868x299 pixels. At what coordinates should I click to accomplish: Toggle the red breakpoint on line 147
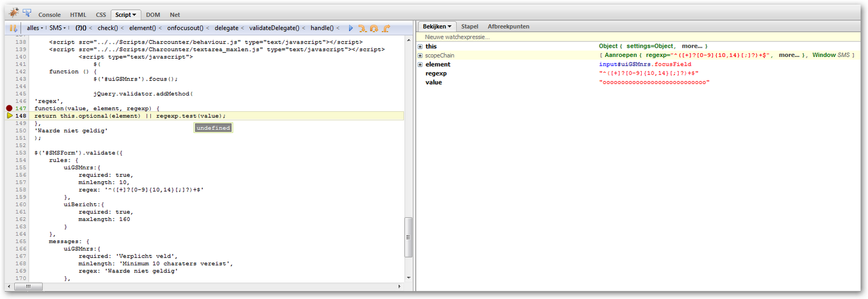[x=9, y=109]
